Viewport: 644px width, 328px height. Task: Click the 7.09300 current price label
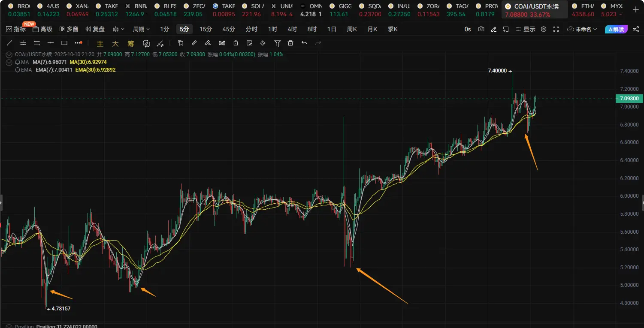[x=630, y=99]
